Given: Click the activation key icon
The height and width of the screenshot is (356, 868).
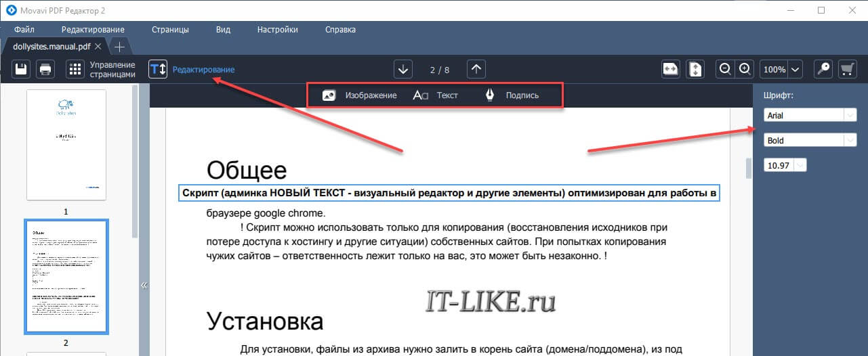Looking at the screenshot, I should [x=824, y=69].
